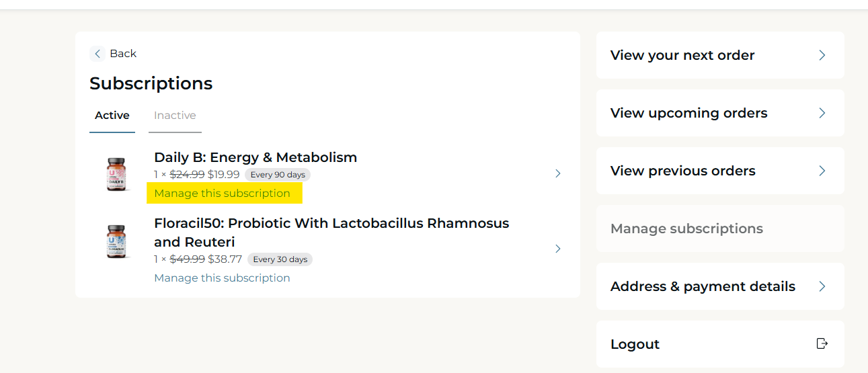868x373 pixels.
Task: Click the Floracil50 product bottle thumbnail
Action: (118, 242)
